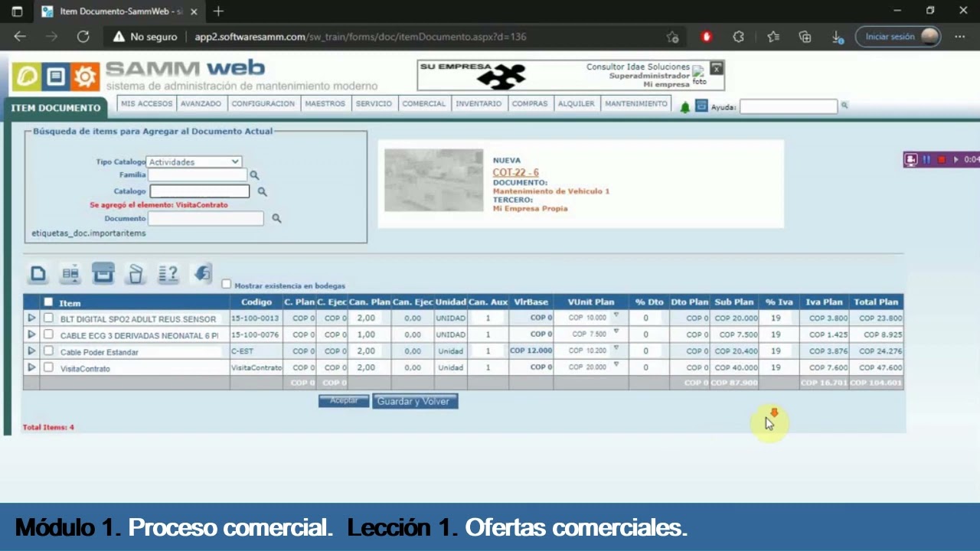Click the green leaf icon in SAMM header
The width and height of the screenshot is (980, 551).
coord(26,77)
